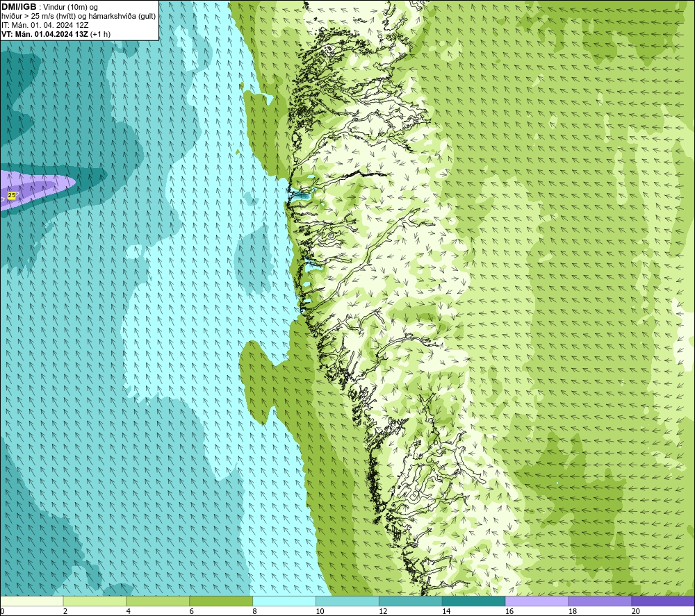Viewport: 695px width, 616px height.
Task: Click the legend scale value '16'
Action: point(509,612)
